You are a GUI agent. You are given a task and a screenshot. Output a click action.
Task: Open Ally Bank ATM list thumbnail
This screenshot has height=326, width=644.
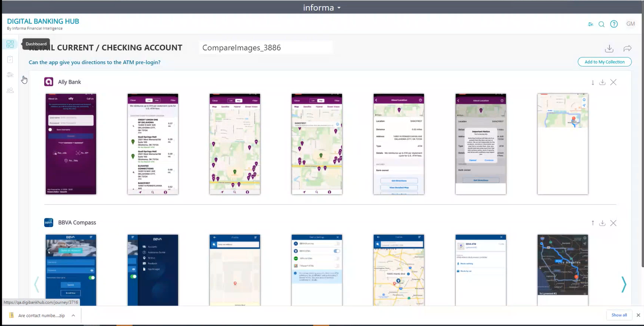(x=153, y=144)
